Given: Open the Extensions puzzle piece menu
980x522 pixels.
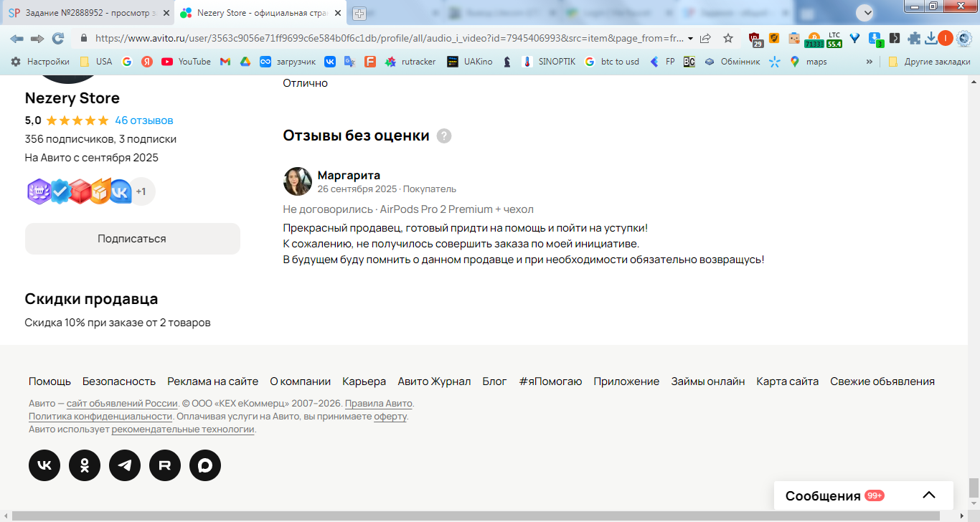Looking at the screenshot, I should (914, 39).
